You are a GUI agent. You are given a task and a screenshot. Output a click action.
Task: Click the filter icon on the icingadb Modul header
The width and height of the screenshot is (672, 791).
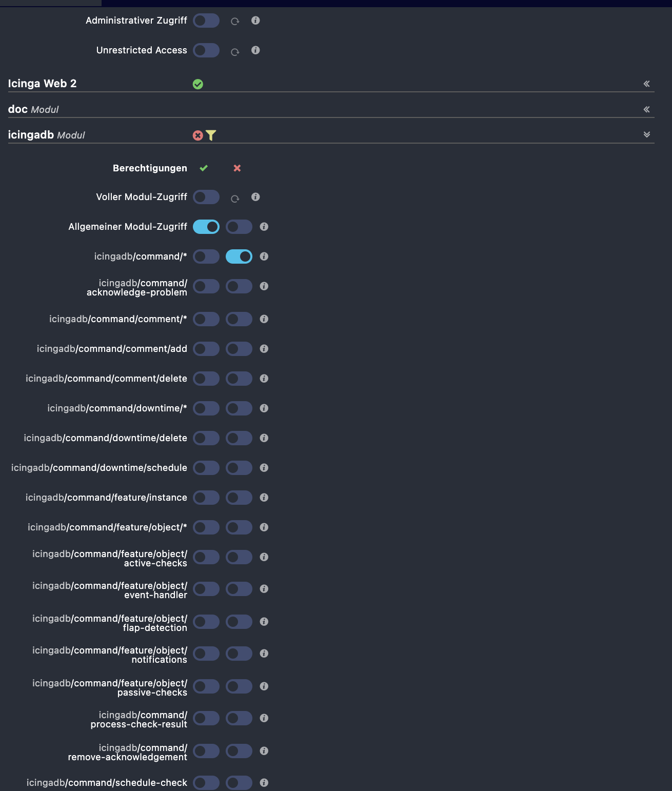(x=211, y=135)
